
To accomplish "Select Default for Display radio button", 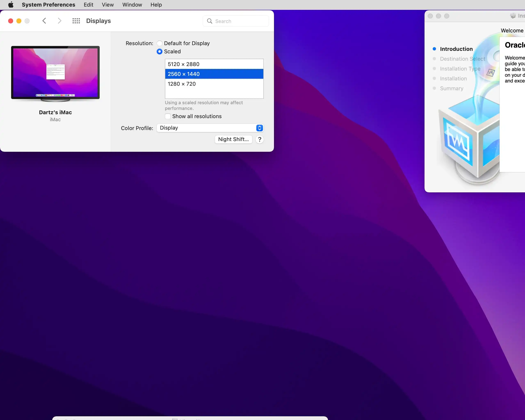I will click(160, 43).
